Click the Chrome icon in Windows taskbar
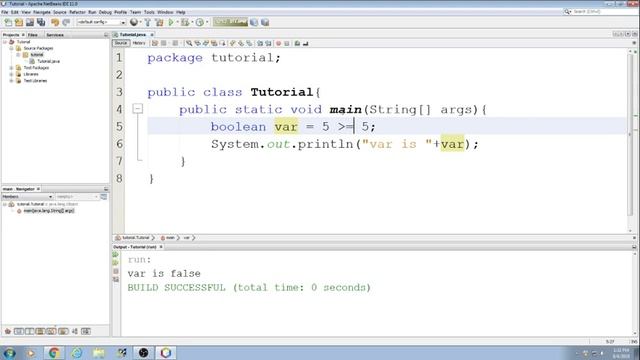640x360 pixels. click(53, 353)
